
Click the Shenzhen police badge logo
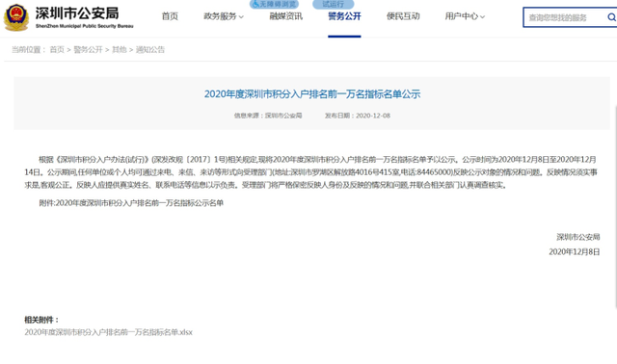coord(16,17)
